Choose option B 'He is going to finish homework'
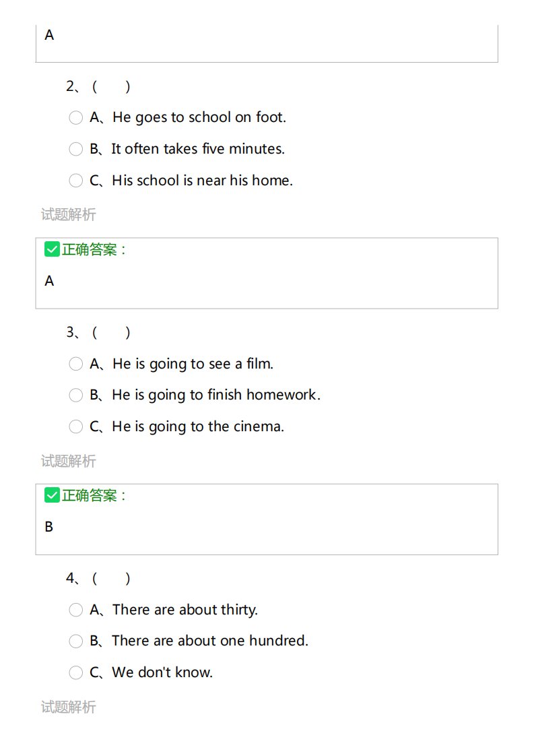The height and width of the screenshot is (756, 534). tap(75, 396)
